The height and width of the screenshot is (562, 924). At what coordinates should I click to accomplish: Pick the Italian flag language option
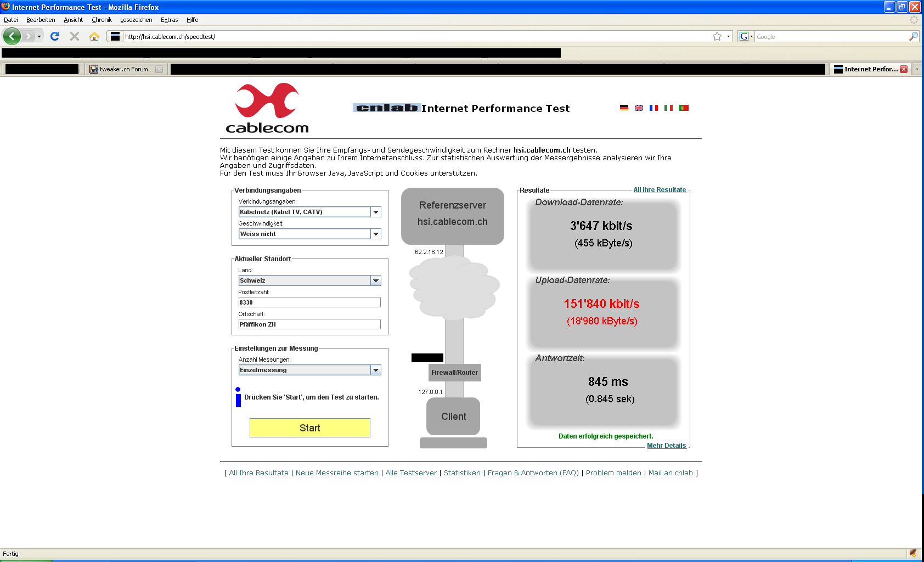click(668, 108)
